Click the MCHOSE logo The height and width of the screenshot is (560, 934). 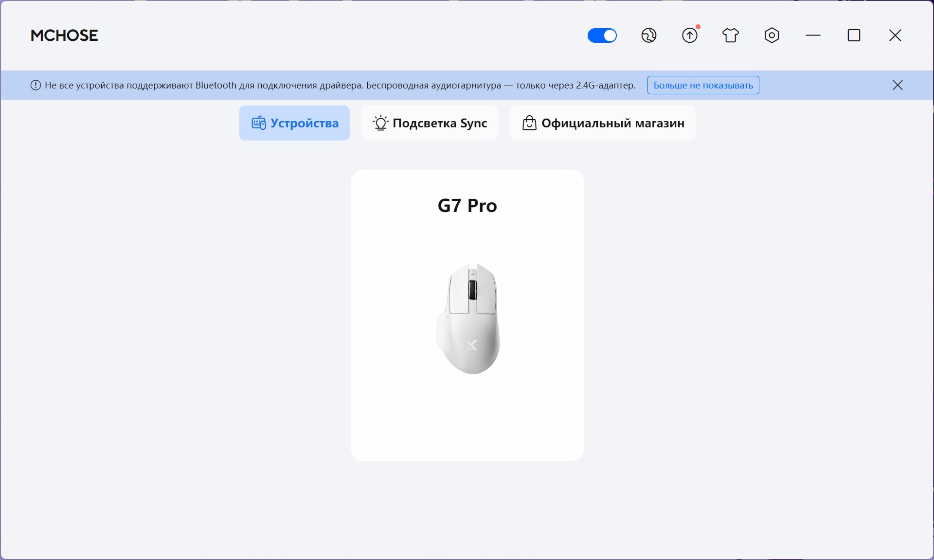(64, 35)
